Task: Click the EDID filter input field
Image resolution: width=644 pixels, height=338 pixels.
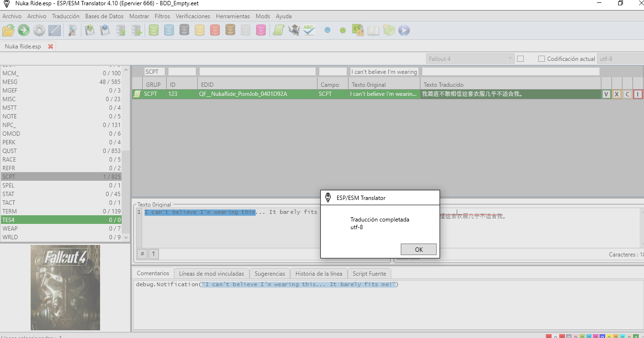Action: tap(258, 71)
